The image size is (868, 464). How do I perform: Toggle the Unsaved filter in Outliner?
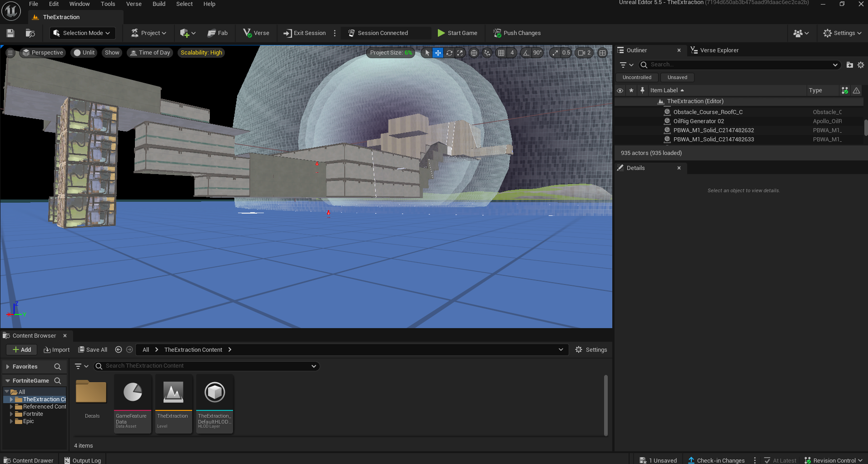click(x=677, y=77)
